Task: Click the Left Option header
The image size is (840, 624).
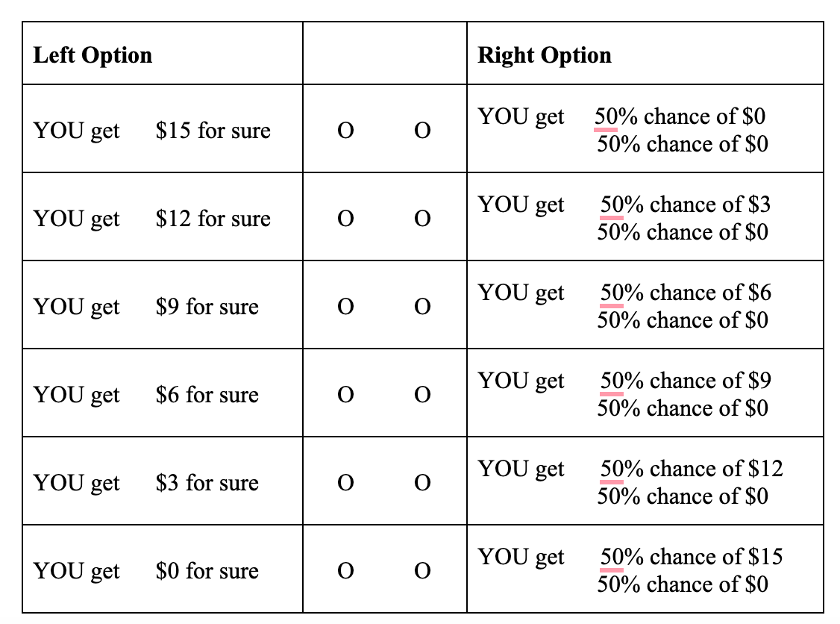Action: click(93, 55)
